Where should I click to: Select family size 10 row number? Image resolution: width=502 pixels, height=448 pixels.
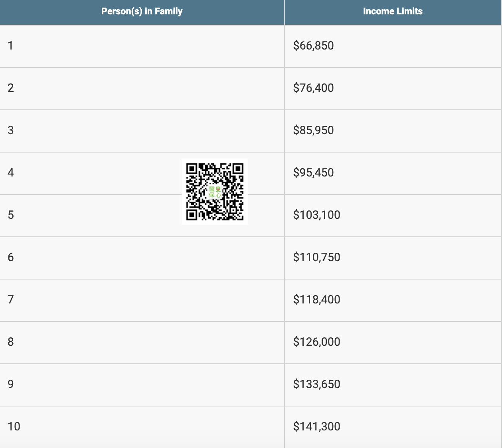14,427
